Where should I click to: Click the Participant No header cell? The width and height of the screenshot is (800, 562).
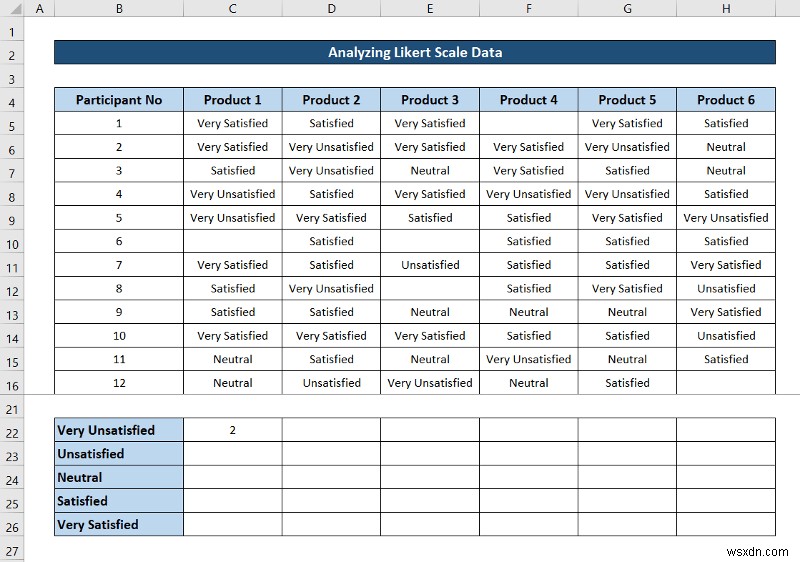pos(119,99)
